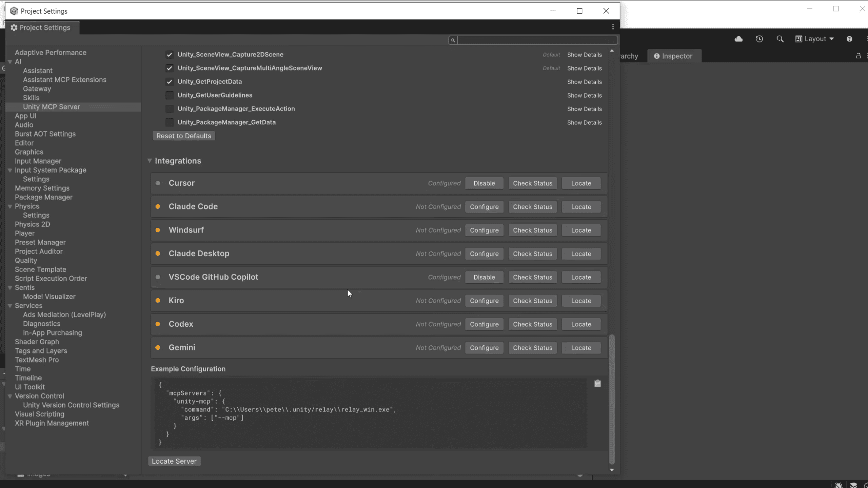Open the Layout dropdown
Screen dimensions: 868x488
(x=814, y=39)
